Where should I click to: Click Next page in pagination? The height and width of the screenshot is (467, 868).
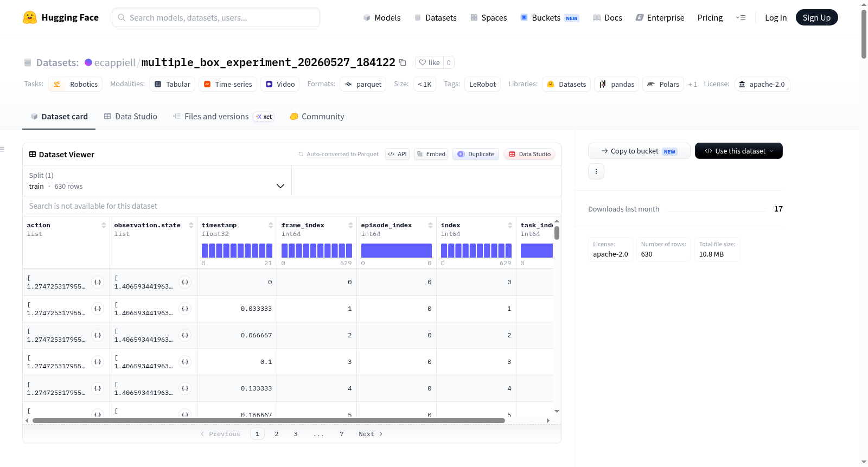[371, 434]
